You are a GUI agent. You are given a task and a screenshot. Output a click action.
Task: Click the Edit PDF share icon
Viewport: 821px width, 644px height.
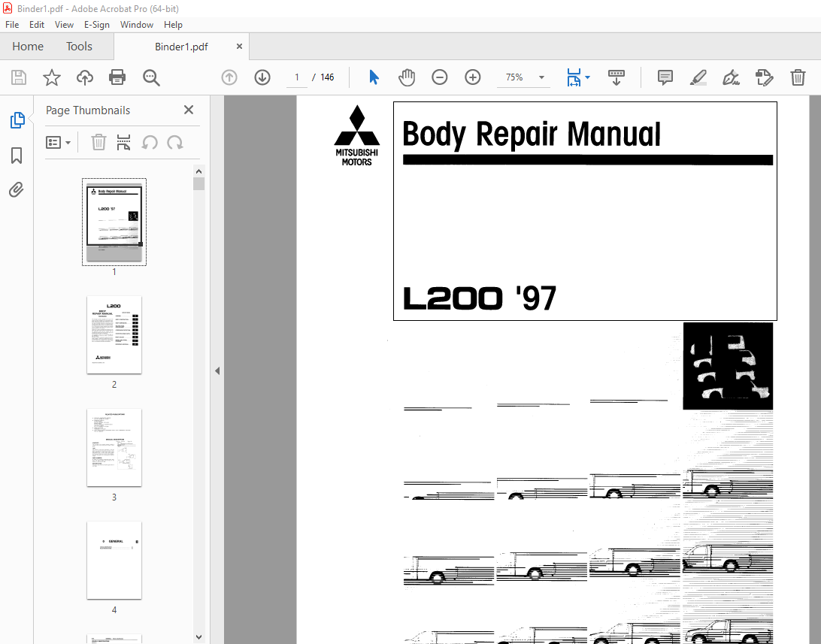[x=765, y=77]
